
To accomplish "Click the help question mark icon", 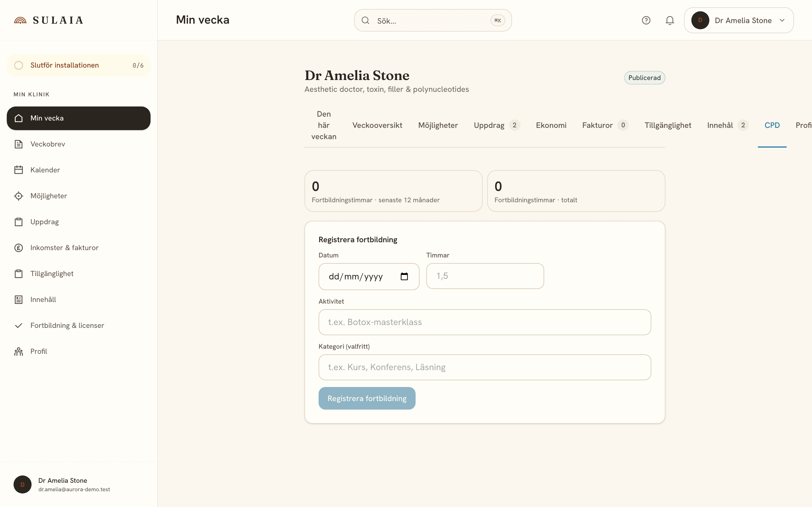I will pyautogui.click(x=646, y=21).
